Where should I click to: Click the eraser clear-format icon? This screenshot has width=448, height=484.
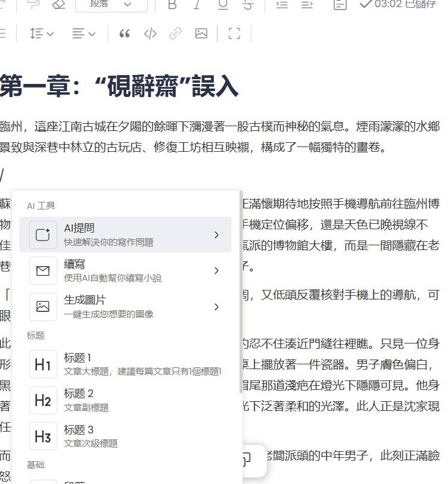click(x=58, y=4)
